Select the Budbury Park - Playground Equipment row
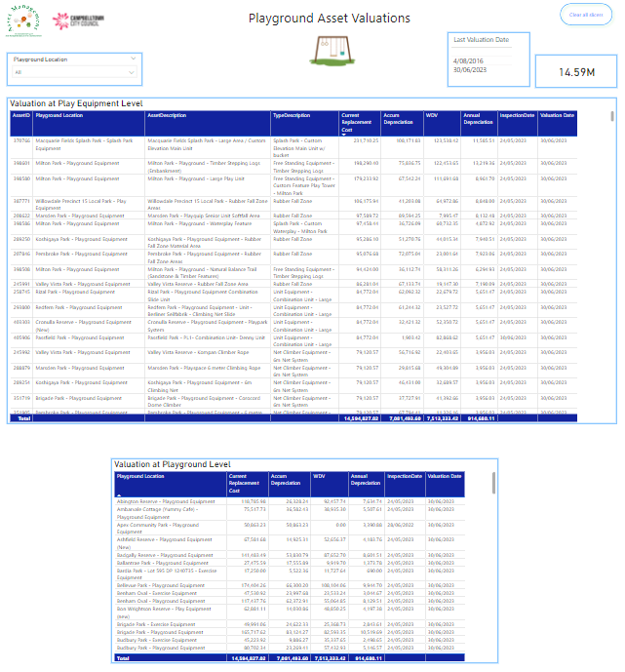The height and width of the screenshot is (672, 625). [x=290, y=648]
